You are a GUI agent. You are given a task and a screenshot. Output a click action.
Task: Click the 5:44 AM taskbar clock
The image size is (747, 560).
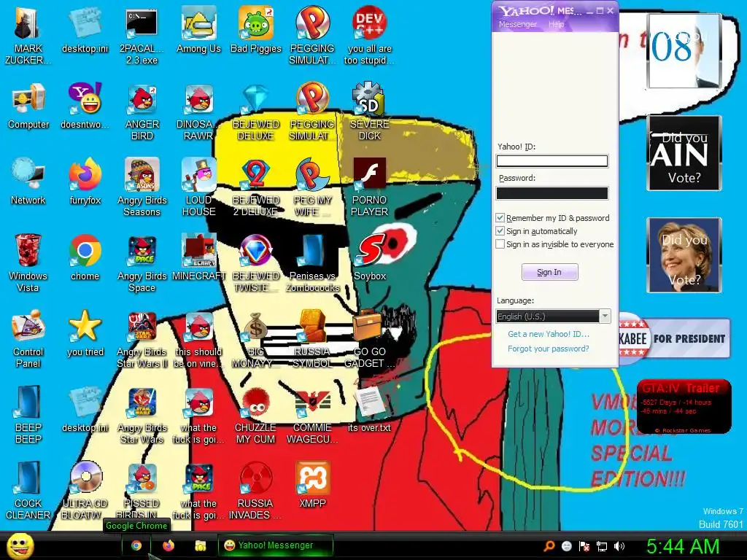click(x=682, y=546)
